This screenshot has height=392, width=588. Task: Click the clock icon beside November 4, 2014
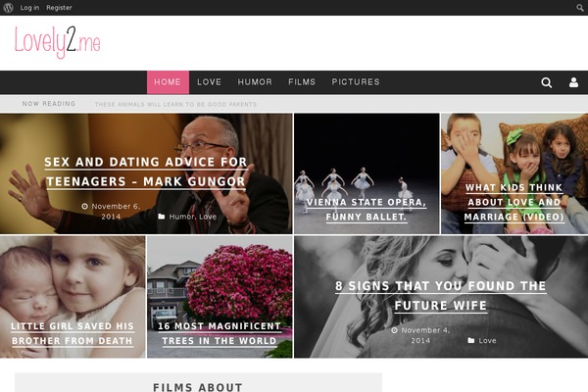point(394,330)
